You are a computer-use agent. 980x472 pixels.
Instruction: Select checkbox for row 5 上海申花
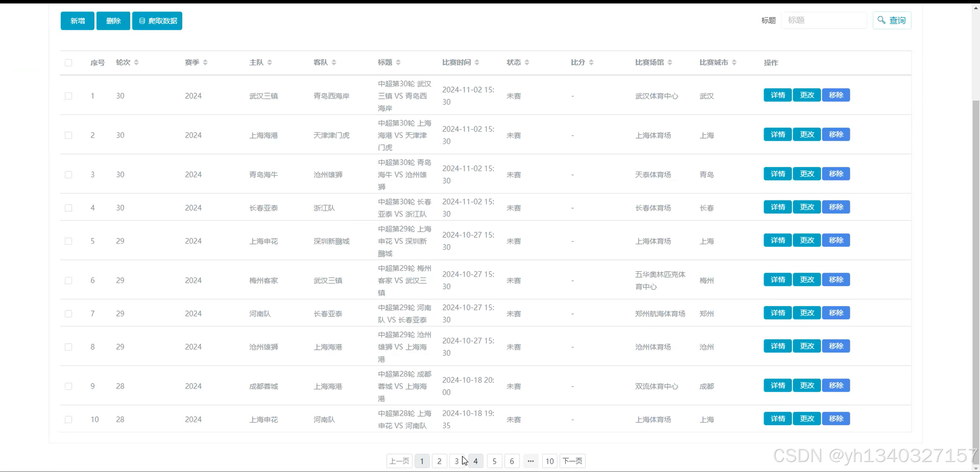point(68,241)
